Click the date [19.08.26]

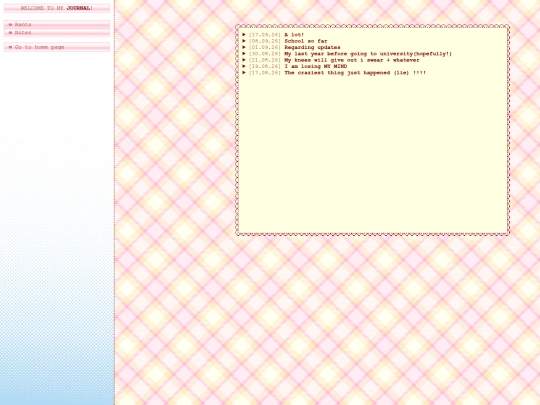(265, 66)
